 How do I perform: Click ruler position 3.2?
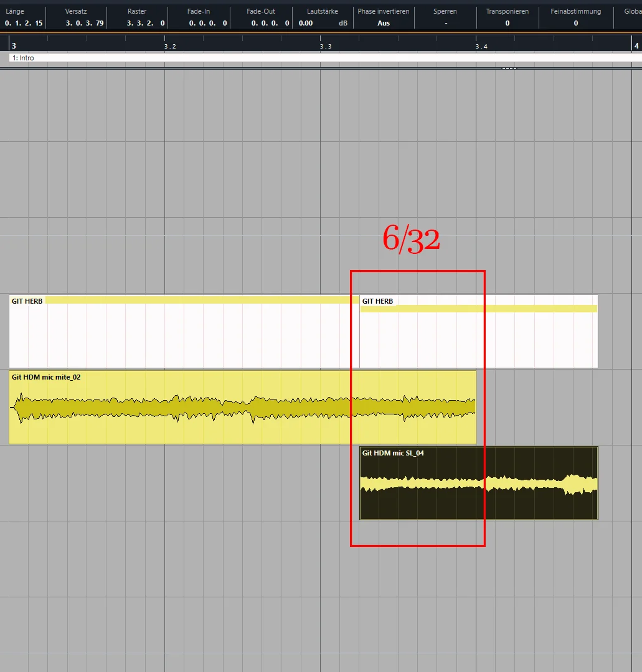click(170, 46)
